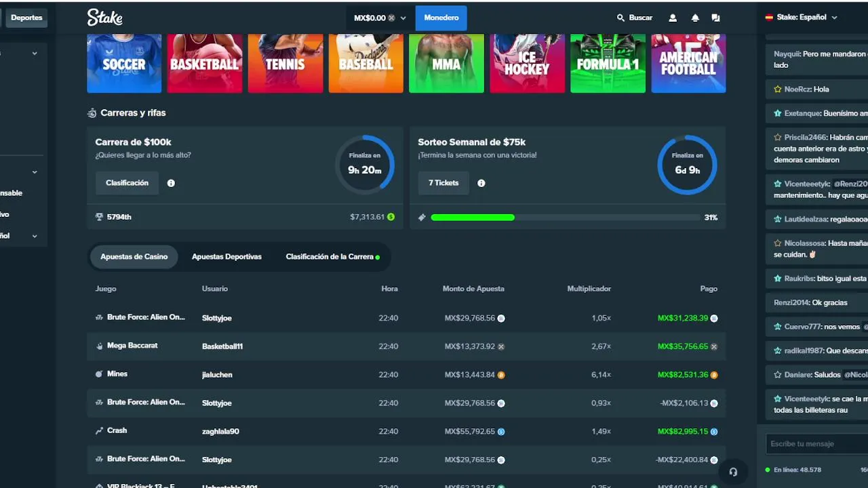The height and width of the screenshot is (488, 868).
Task: Open the Soccer sport tile
Action: [x=124, y=63]
